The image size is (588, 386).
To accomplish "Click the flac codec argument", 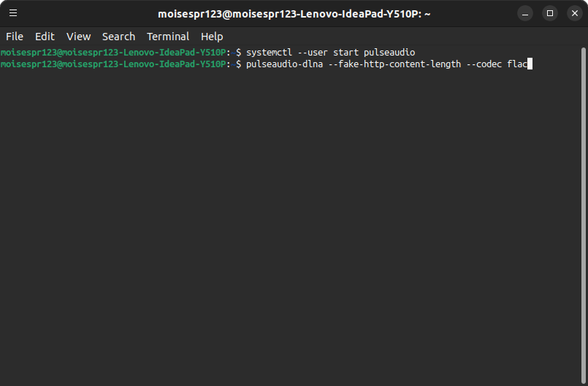I will click(516, 64).
